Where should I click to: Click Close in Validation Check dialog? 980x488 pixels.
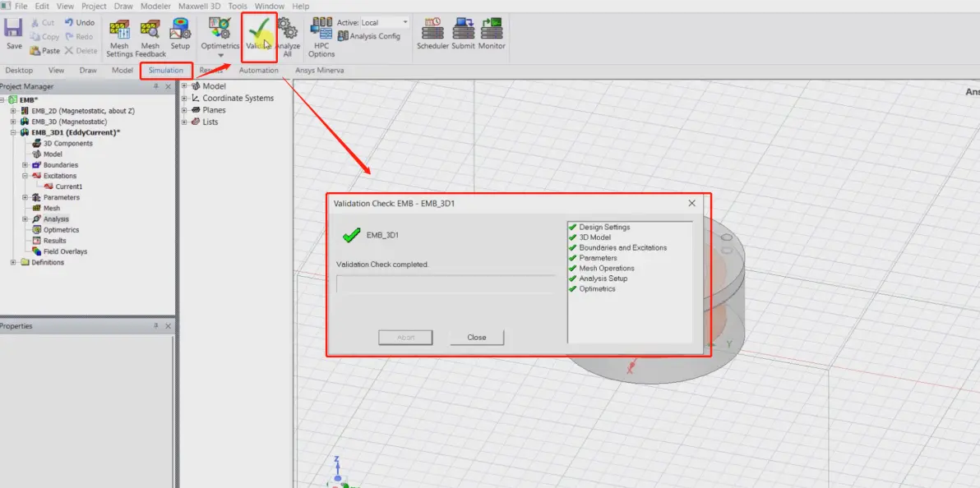[476, 338]
